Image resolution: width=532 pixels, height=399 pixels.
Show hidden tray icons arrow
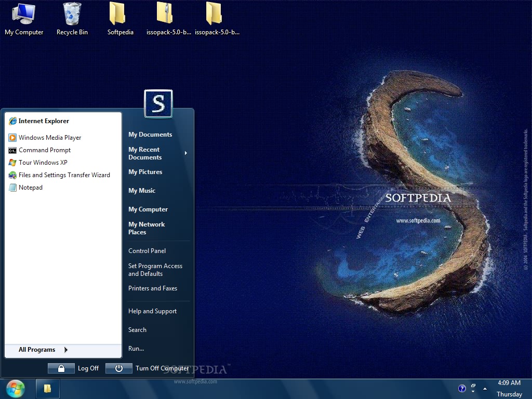[485, 389]
